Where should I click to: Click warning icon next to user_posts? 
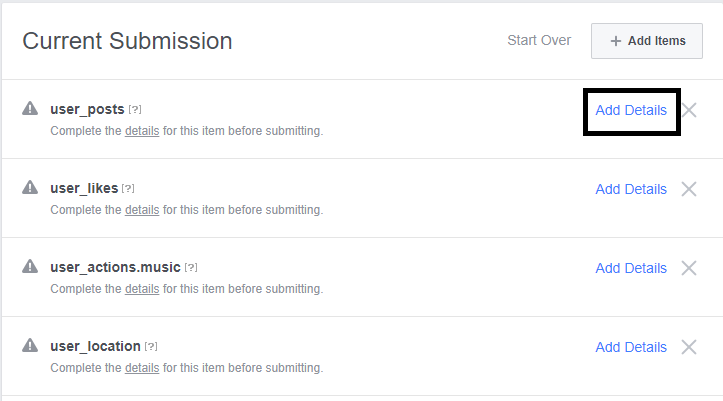[x=30, y=108]
